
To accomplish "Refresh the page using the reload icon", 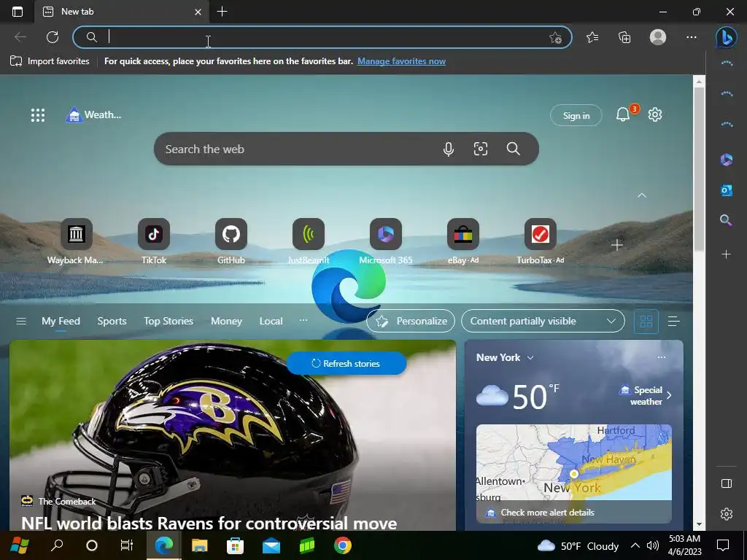I will tap(53, 37).
